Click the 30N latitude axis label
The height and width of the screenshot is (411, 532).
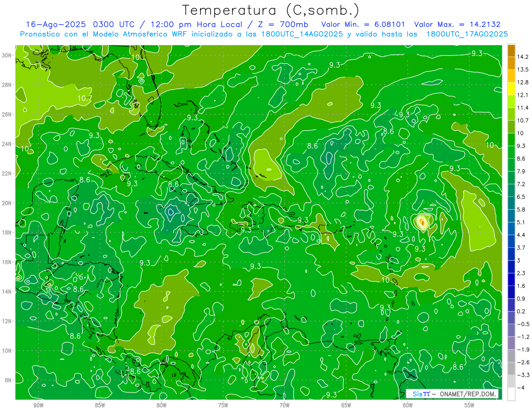pyautogui.click(x=7, y=55)
